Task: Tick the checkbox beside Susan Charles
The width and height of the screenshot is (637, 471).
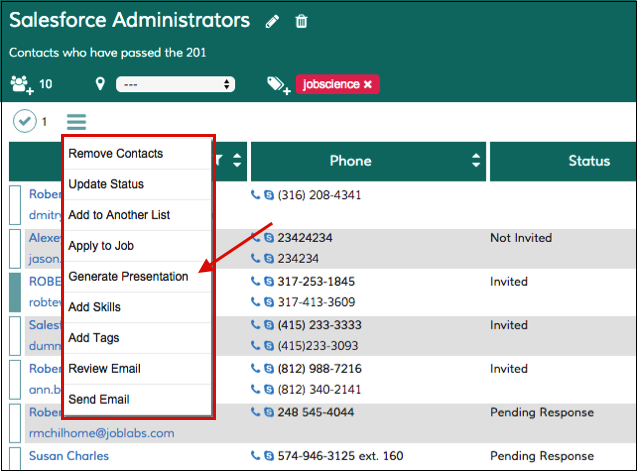Action: click(x=15, y=458)
